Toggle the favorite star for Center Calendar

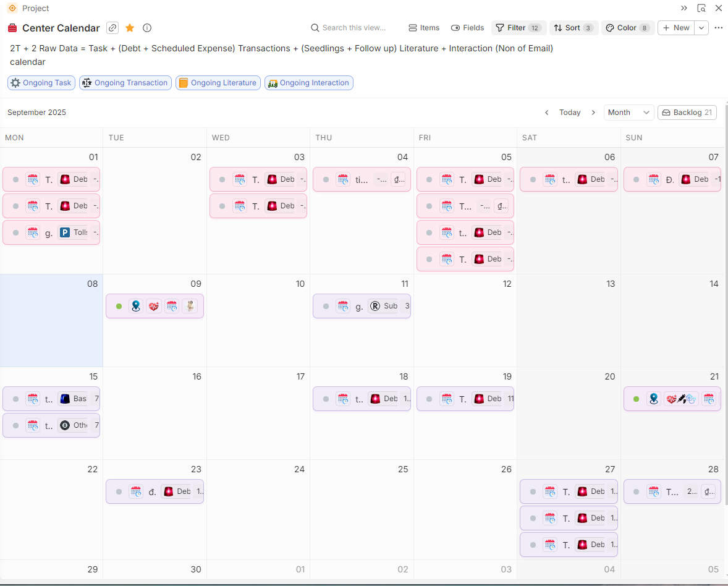pos(130,28)
